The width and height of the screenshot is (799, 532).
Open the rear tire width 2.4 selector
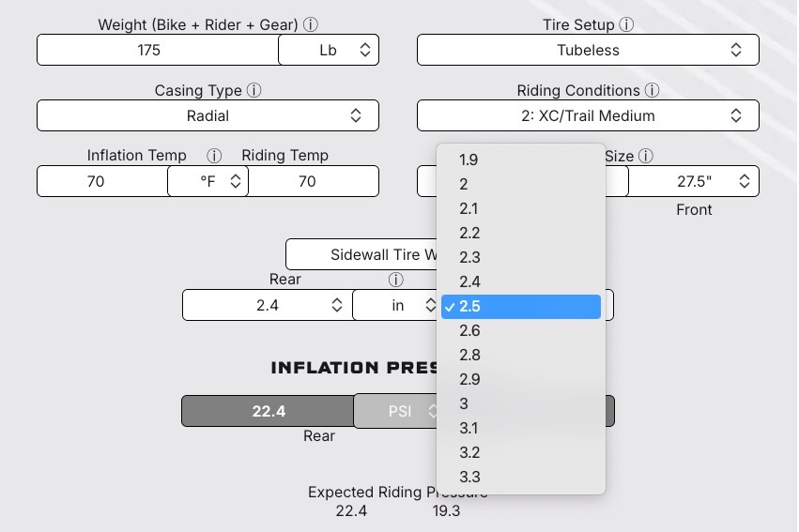point(267,305)
